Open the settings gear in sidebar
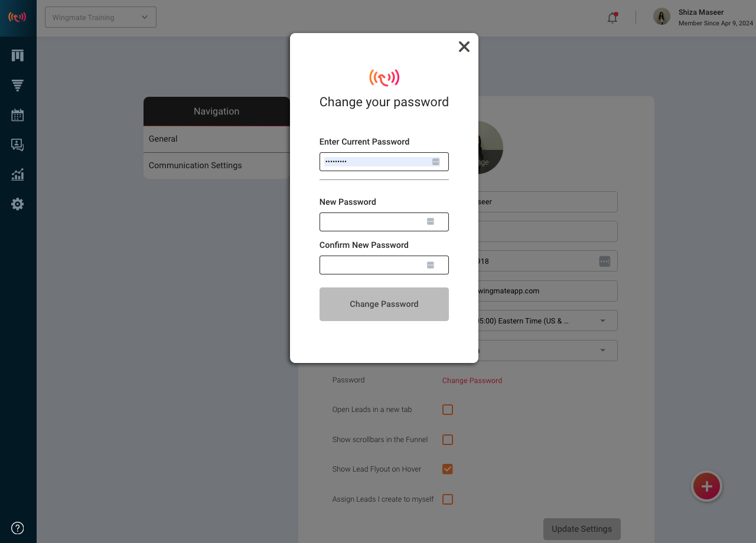 (18, 204)
